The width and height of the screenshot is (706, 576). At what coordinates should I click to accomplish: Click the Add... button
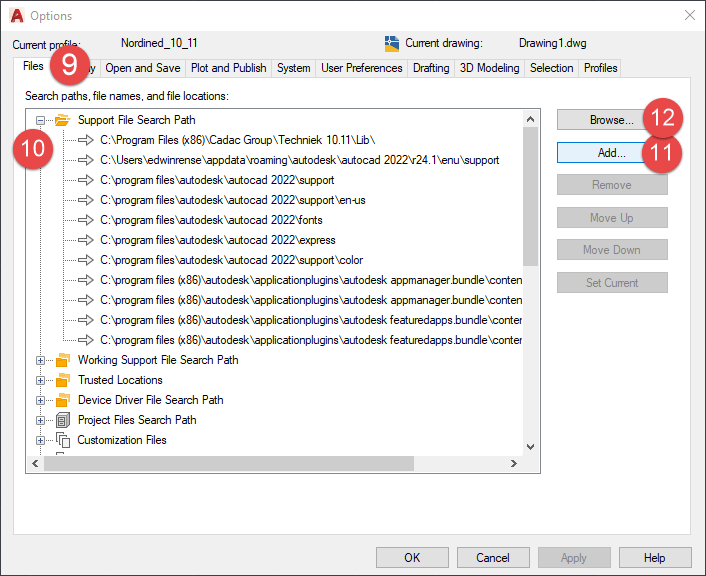coord(611,153)
